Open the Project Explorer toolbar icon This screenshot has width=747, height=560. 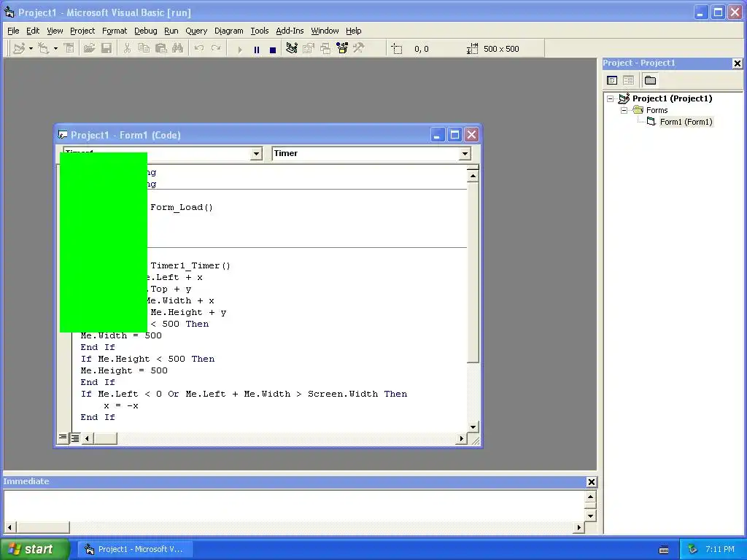[292, 49]
